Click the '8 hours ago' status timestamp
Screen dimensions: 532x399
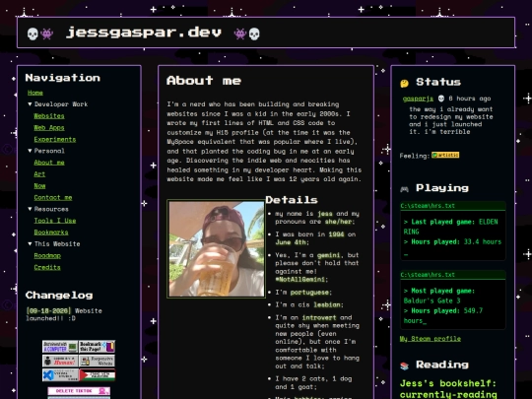coord(470,99)
